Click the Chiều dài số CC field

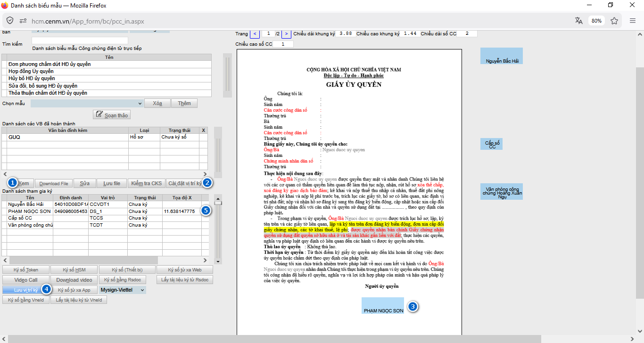pyautogui.click(x=467, y=33)
